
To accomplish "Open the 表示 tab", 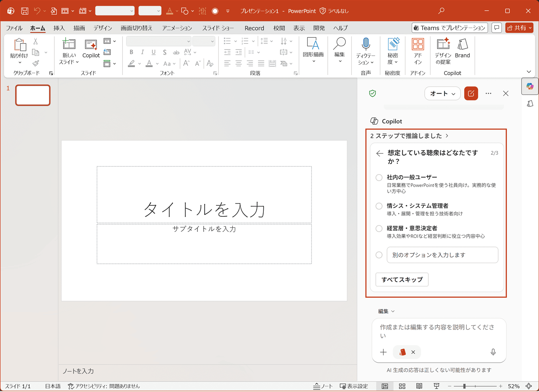I will [x=299, y=28].
